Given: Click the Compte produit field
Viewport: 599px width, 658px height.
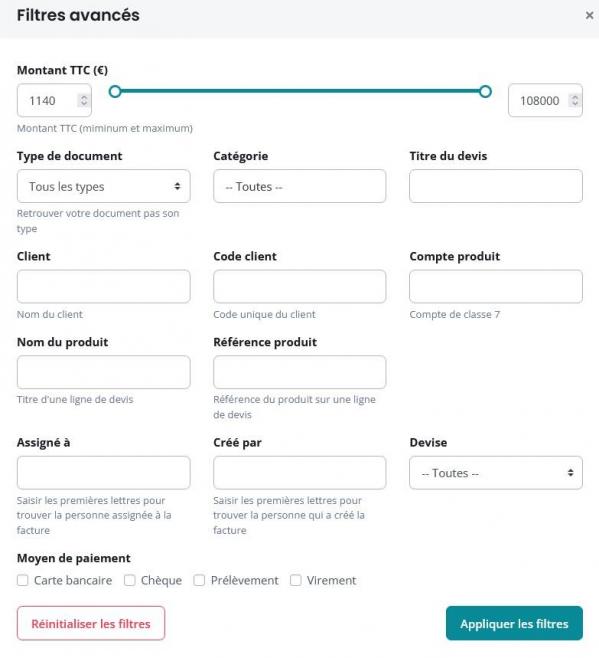Looking at the screenshot, I should (496, 286).
